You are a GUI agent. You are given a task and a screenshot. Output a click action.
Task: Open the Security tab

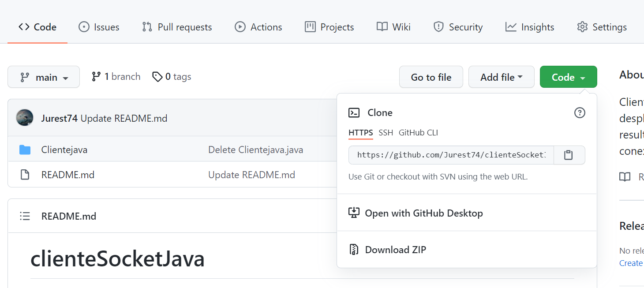[x=458, y=27]
